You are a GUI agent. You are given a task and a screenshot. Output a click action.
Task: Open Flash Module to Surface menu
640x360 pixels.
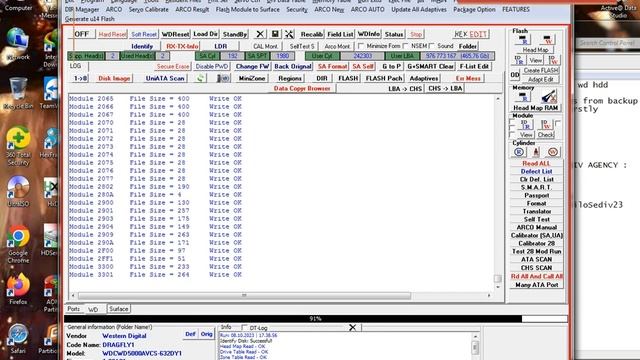[x=248, y=9]
